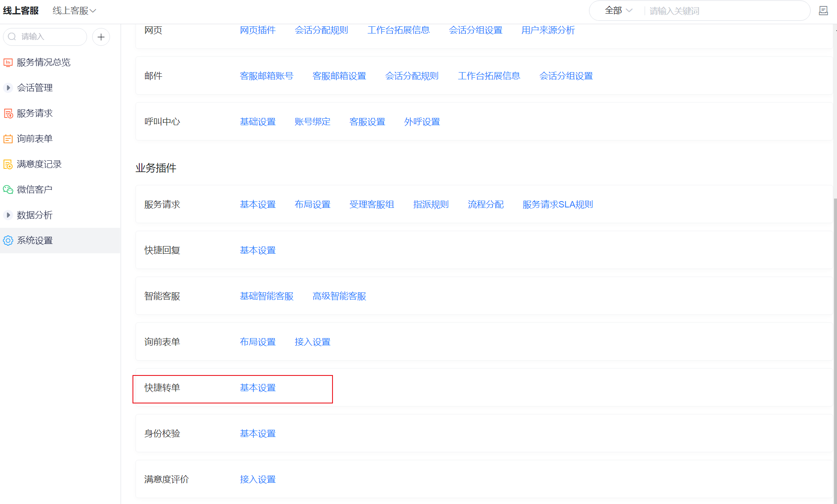This screenshot has height=504, width=837.
Task: Open the 全部 search scope dropdown
Action: coord(618,11)
